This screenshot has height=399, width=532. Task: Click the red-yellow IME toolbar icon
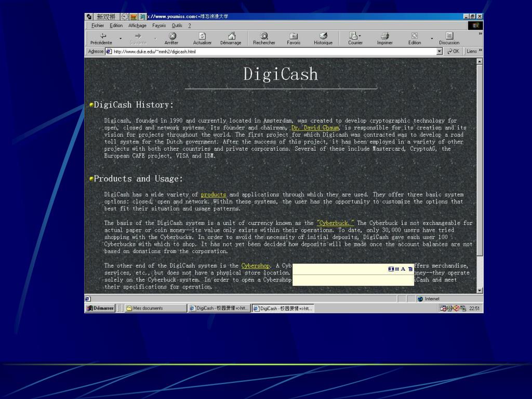134,17
